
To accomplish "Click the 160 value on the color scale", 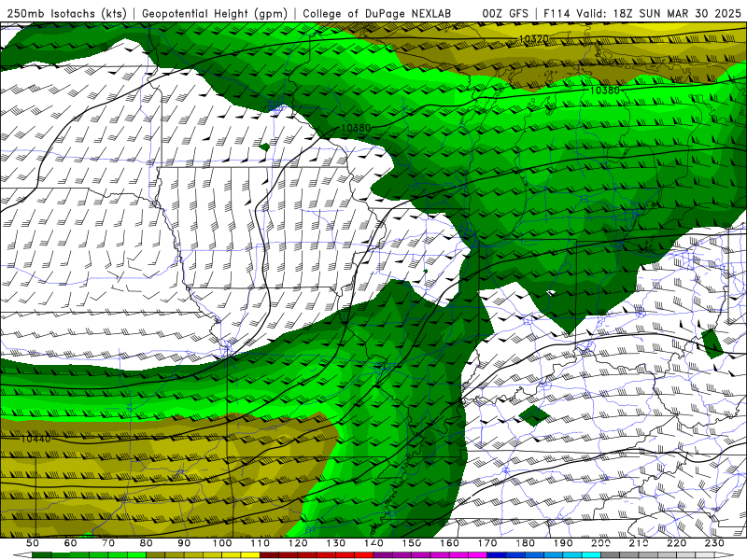I will pyautogui.click(x=449, y=543).
